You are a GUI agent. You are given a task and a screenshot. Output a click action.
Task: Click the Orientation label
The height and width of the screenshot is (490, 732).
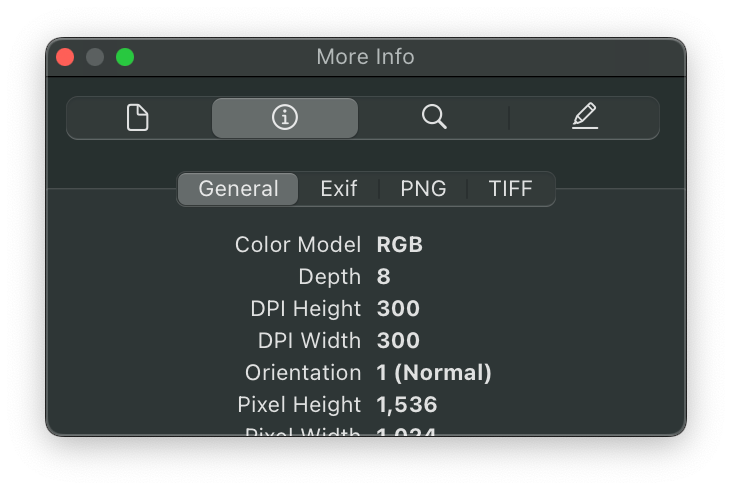pyautogui.click(x=303, y=373)
